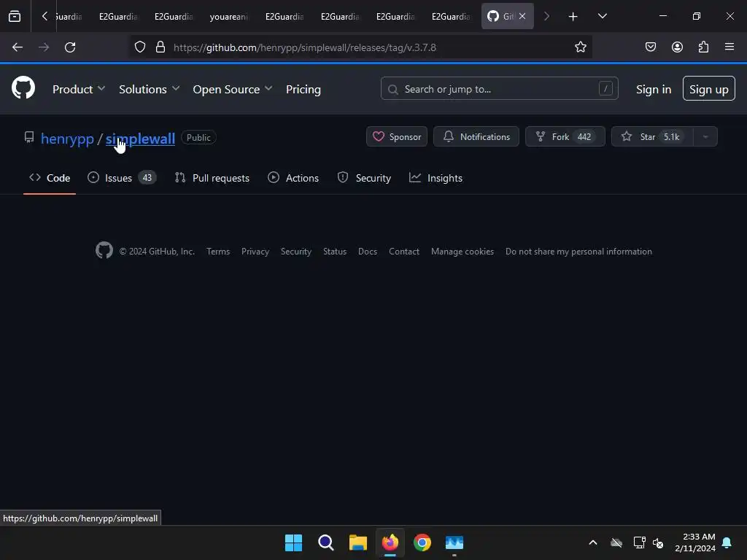Click Sign in
747x560 pixels.
(654, 89)
